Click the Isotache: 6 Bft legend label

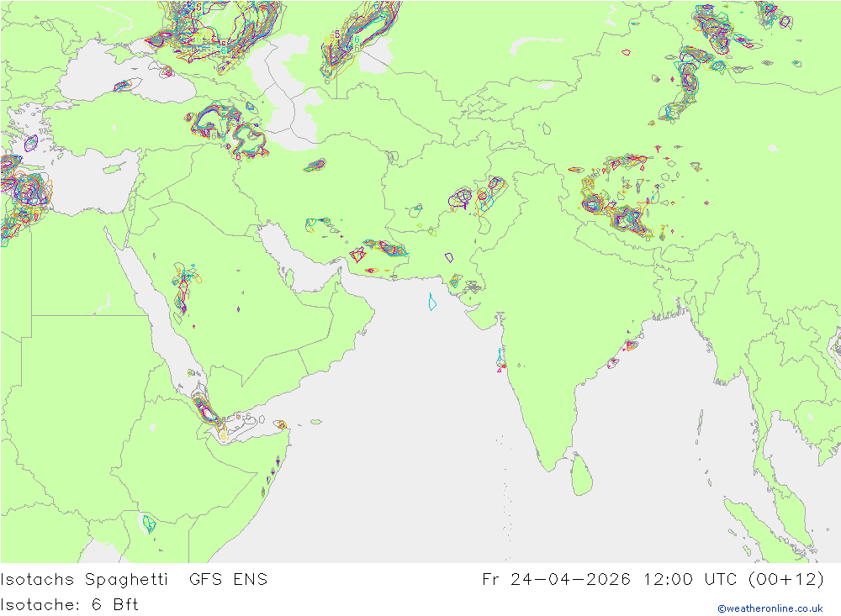click(69, 605)
